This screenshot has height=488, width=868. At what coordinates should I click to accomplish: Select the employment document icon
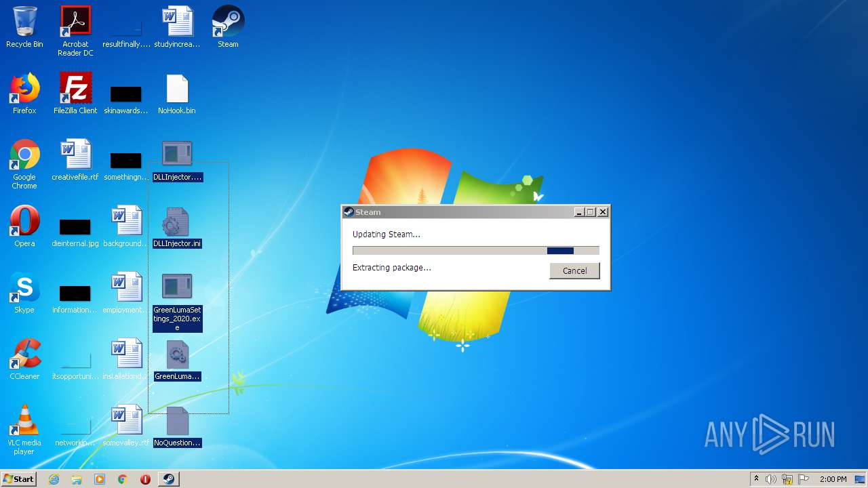point(126,293)
